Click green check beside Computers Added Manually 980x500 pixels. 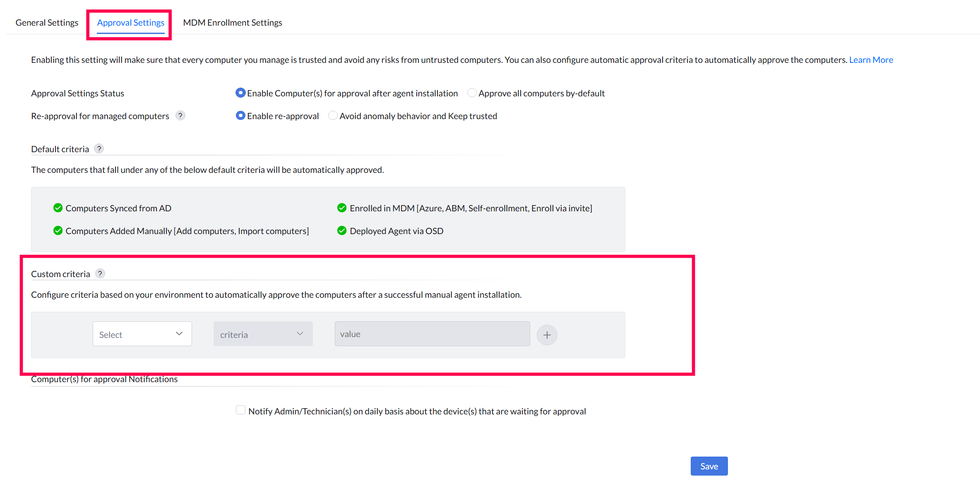click(58, 231)
